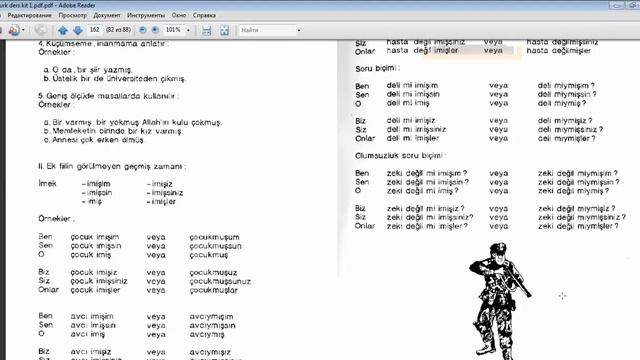Screen dimensions: 640x360
Task: Click the heading "Soru biçimi :"
Action: coord(378,69)
